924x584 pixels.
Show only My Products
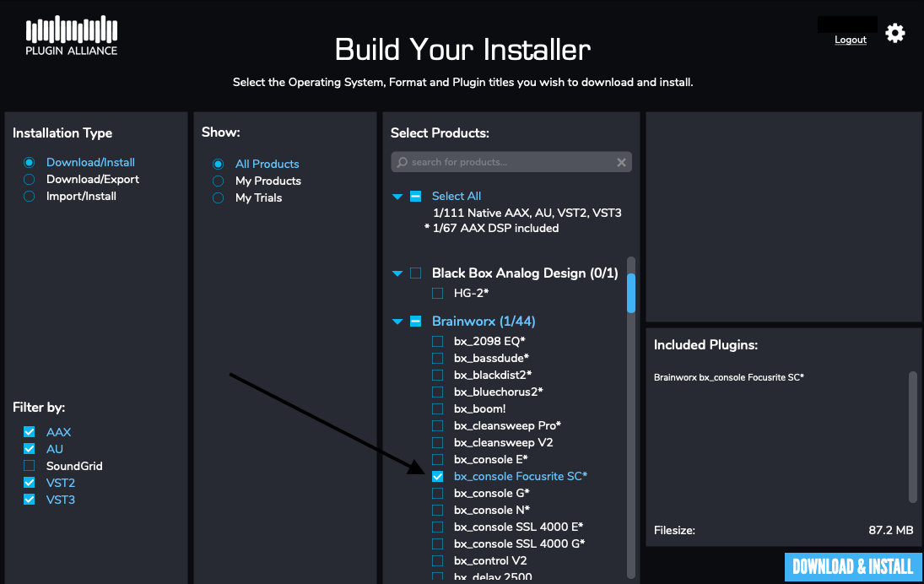218,181
